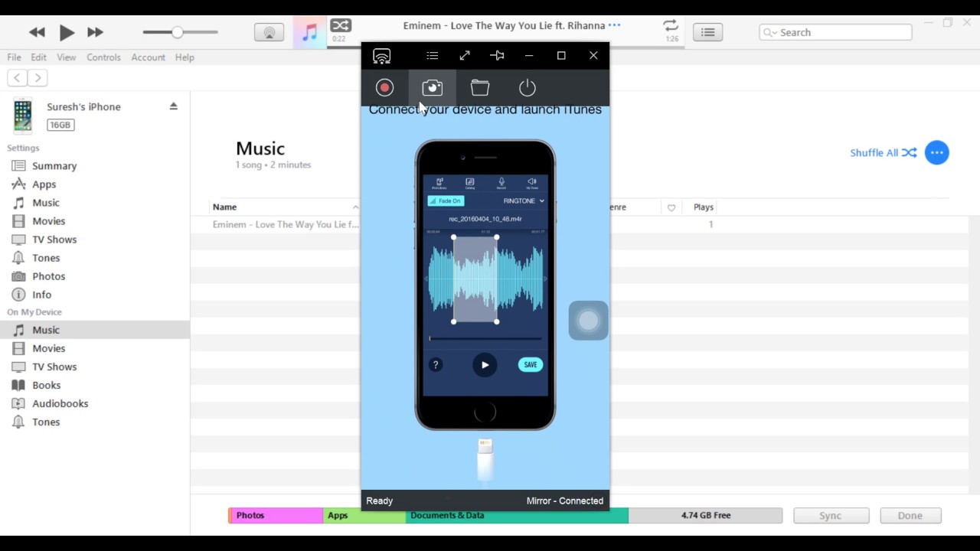Click the iPhone device thumbnail
Viewport: 980px width, 551px height.
pos(23,116)
